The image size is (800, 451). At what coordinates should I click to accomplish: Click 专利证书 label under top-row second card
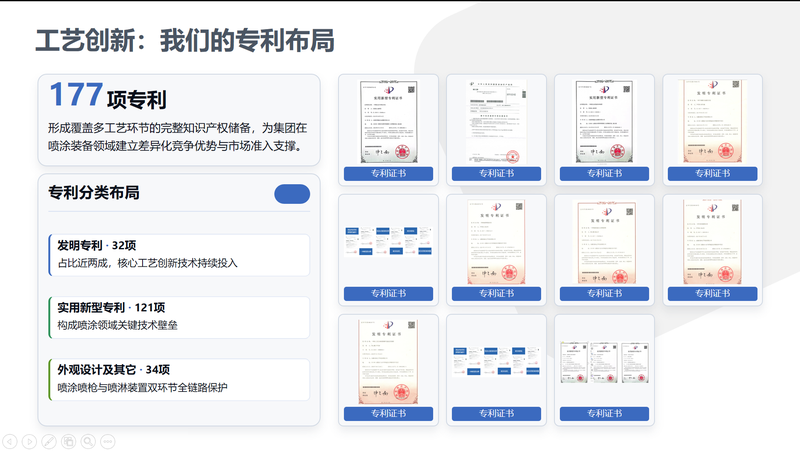[496, 173]
